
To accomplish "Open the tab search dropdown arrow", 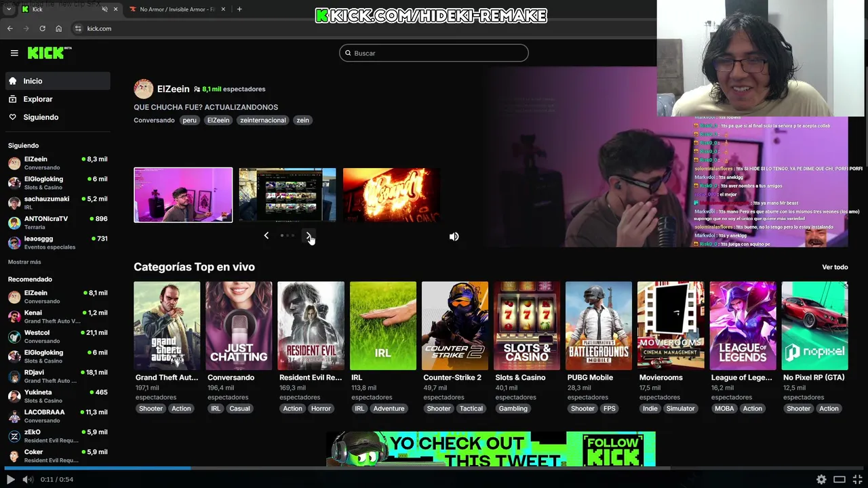I will click(x=9, y=9).
